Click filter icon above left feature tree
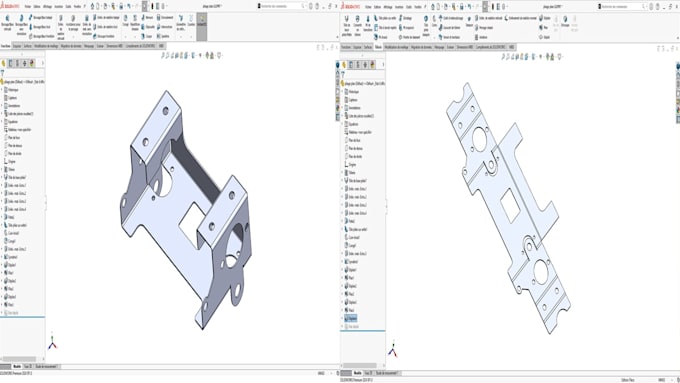 click(x=2, y=73)
